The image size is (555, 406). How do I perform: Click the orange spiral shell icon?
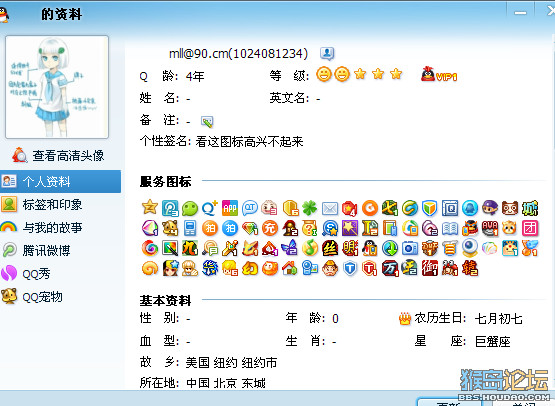click(x=150, y=268)
